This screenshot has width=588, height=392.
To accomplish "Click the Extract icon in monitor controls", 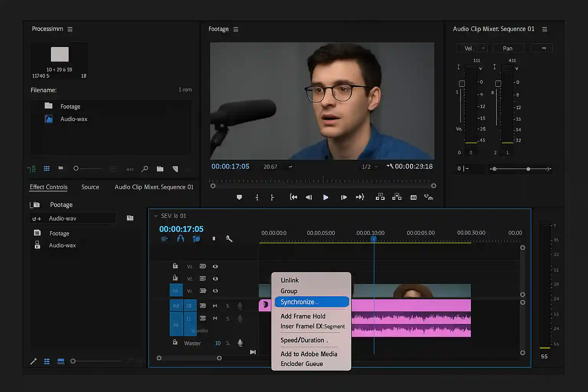I will (x=397, y=197).
